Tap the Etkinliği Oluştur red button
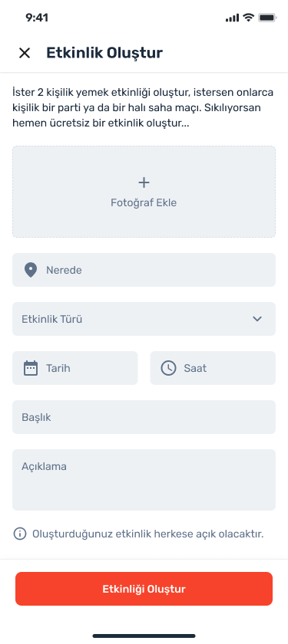Screen dimensions: 288x644 tap(144, 589)
